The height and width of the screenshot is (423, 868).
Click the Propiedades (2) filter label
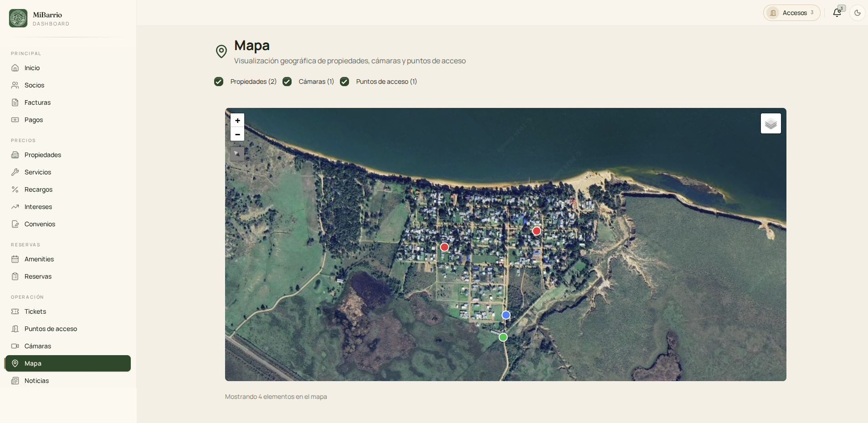[253, 82]
